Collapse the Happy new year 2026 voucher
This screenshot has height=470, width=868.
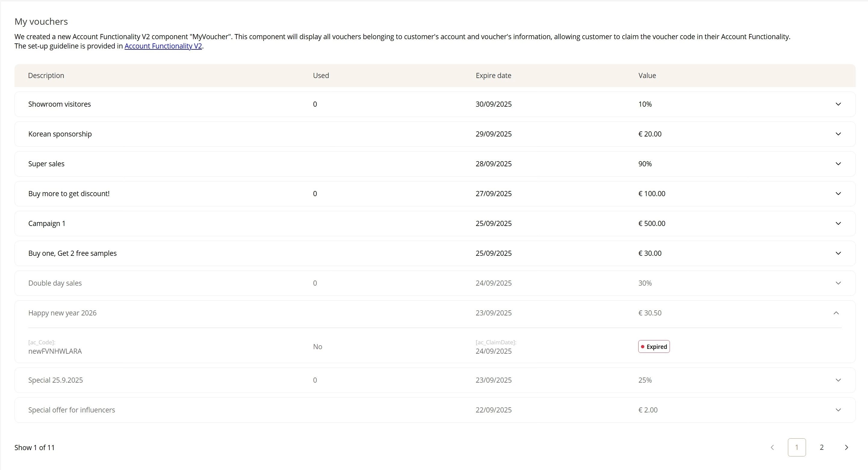pyautogui.click(x=836, y=313)
